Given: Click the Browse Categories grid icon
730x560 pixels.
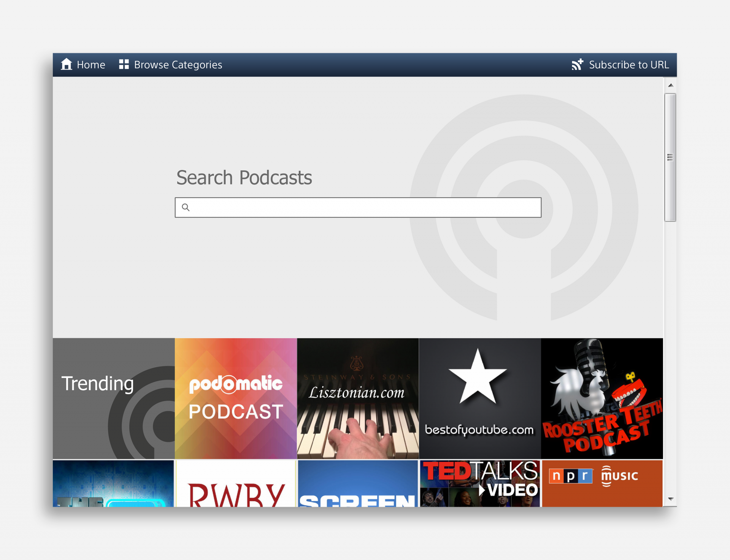Looking at the screenshot, I should (124, 64).
